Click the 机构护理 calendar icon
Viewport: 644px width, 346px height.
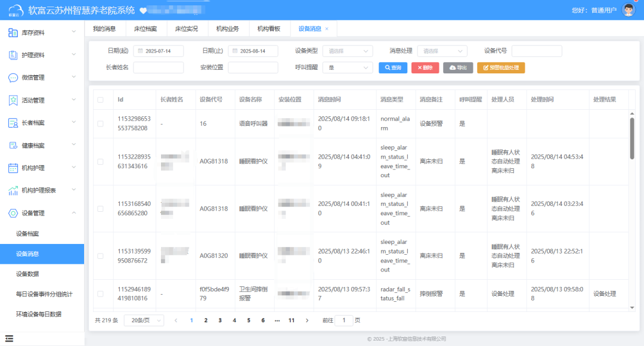click(13, 168)
